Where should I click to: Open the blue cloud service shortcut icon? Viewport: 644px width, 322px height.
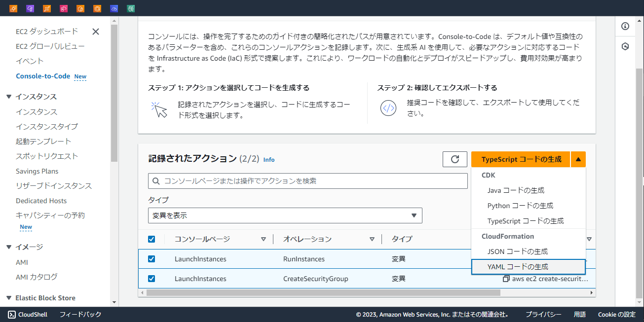[x=114, y=8]
